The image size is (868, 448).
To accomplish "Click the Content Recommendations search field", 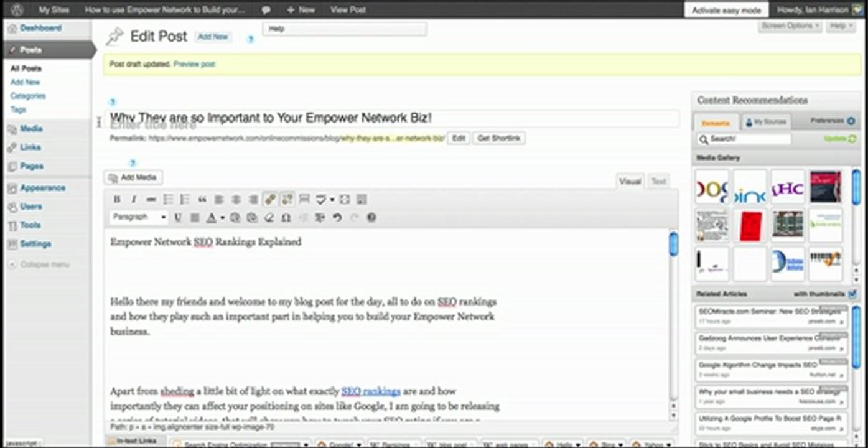I will pos(744,139).
